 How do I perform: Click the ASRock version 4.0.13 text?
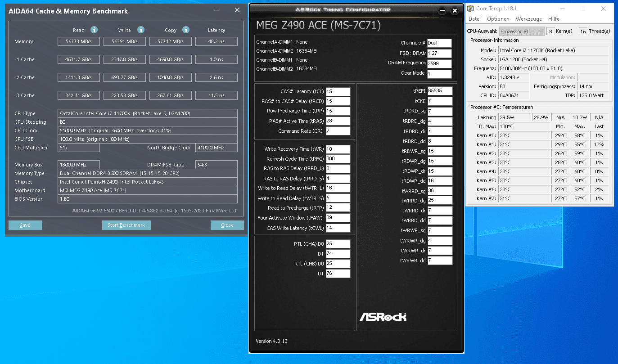(271, 341)
